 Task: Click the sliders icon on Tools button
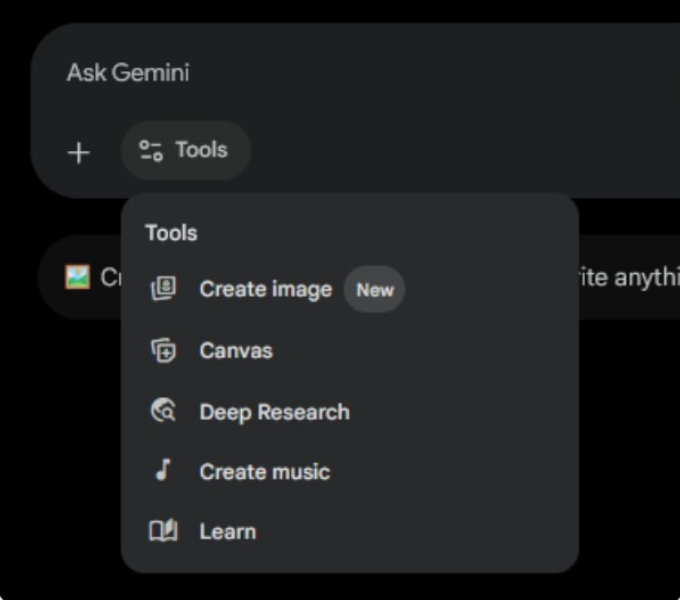click(150, 150)
